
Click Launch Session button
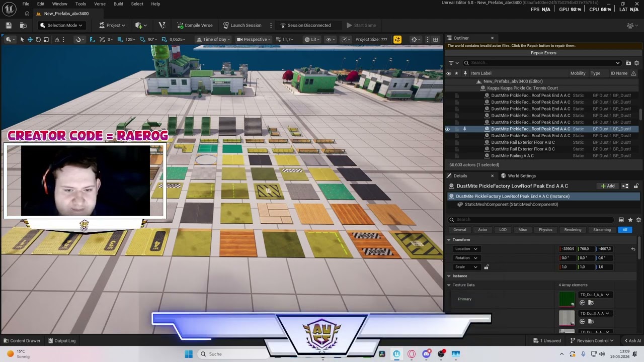point(242,25)
